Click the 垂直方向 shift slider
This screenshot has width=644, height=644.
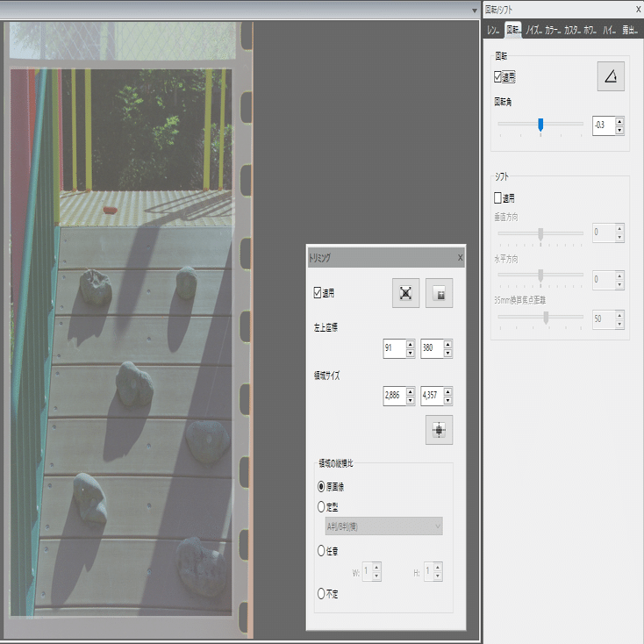540,233
